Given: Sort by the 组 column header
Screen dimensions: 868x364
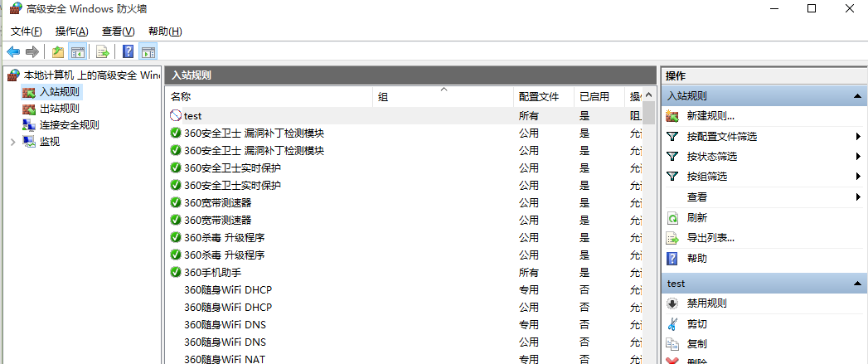Looking at the screenshot, I should (444, 97).
